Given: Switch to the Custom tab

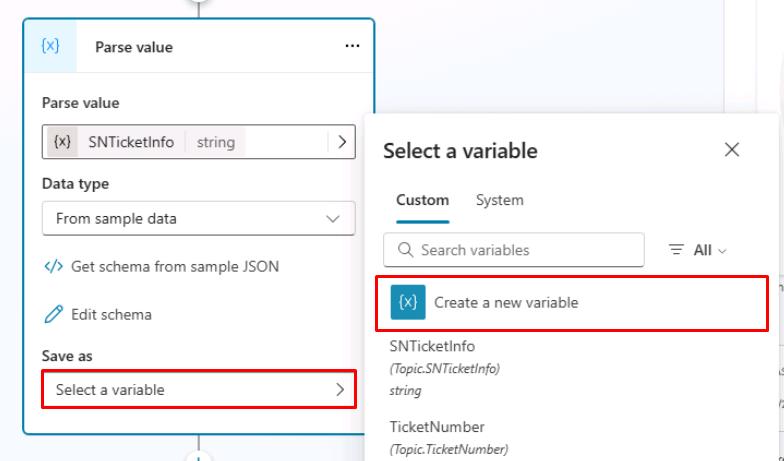Looking at the screenshot, I should click(x=422, y=200).
